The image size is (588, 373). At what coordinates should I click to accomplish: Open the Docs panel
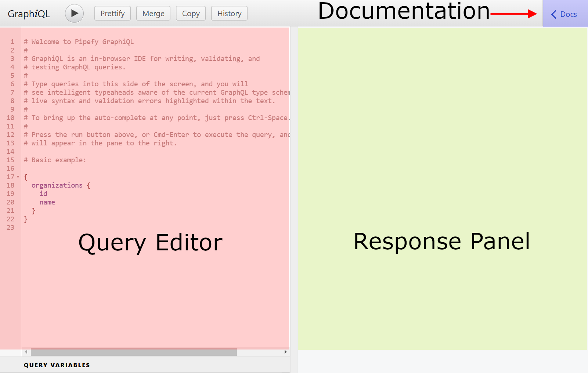click(565, 14)
